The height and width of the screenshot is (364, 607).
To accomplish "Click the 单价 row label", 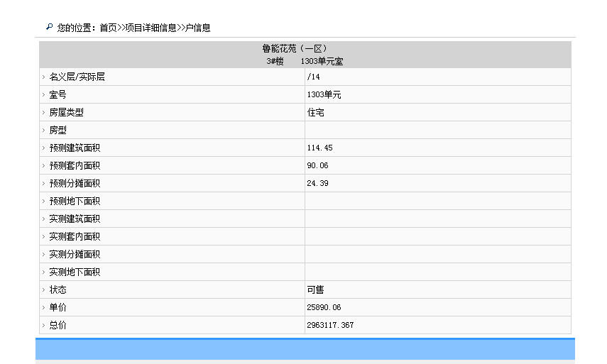I will (x=58, y=307).
